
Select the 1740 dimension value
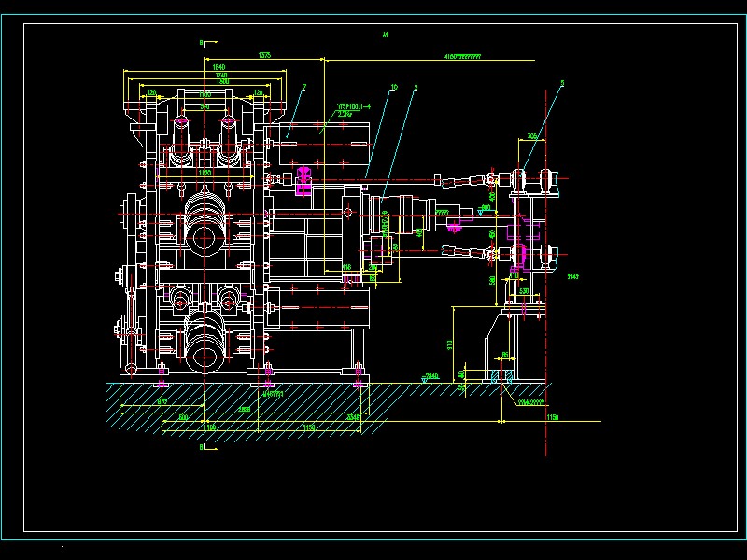tap(221, 75)
